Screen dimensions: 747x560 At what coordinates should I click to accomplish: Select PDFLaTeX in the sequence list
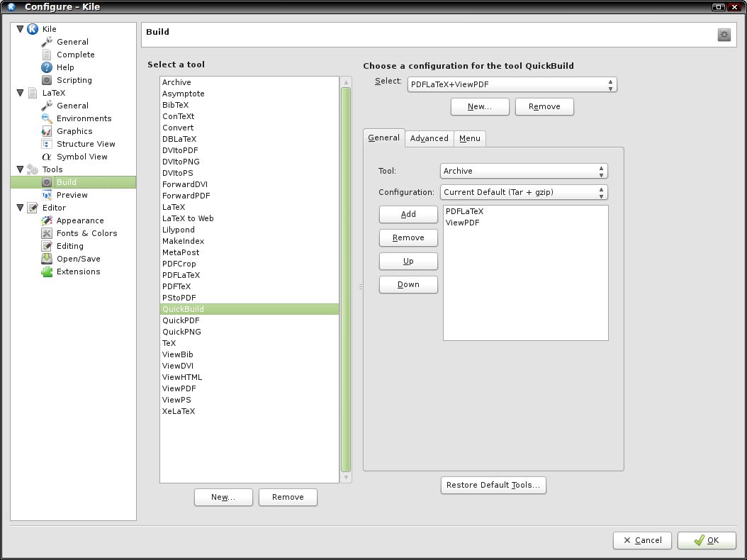click(x=525, y=212)
